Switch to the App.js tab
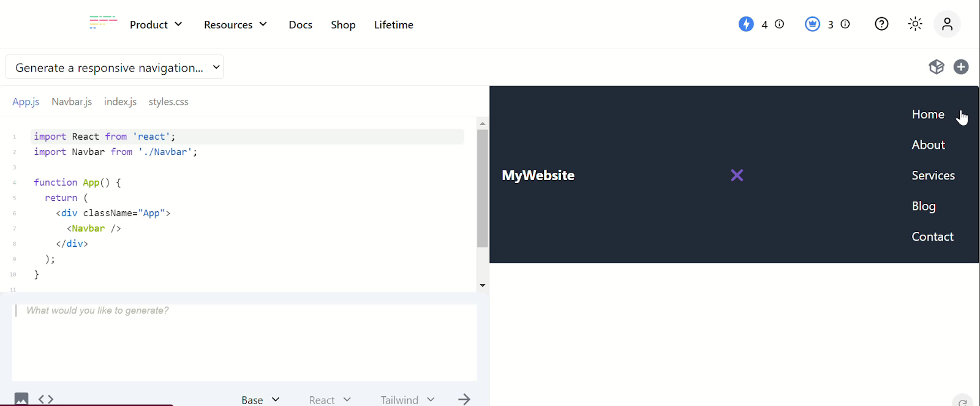The image size is (980, 406). 26,102
